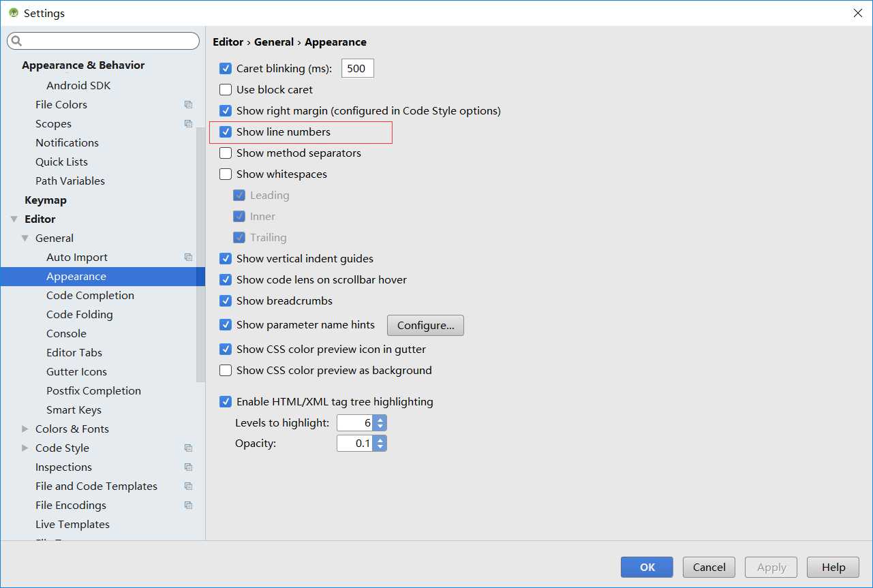Click Levels to highlight spinner arrows
The image size is (873, 588).
coord(380,423)
